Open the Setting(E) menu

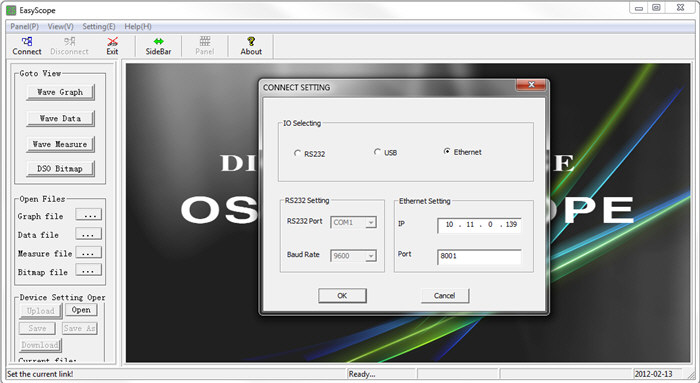tap(99, 26)
